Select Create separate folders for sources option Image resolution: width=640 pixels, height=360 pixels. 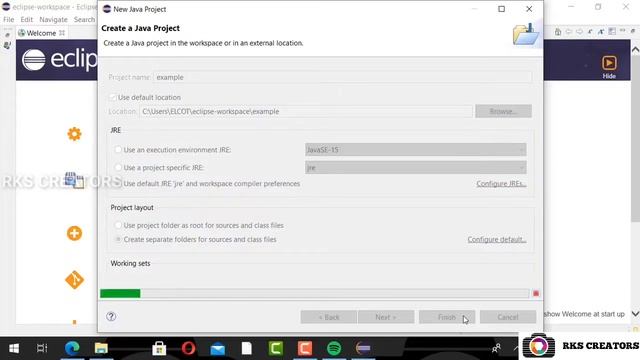click(x=118, y=240)
